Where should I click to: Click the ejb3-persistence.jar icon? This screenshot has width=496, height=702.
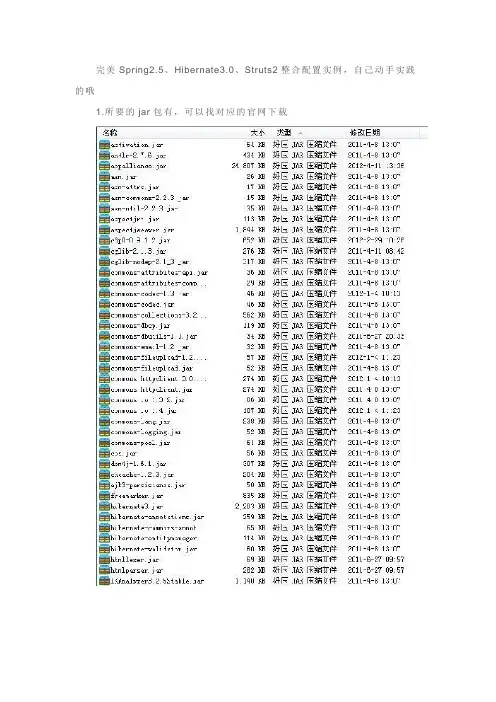pyautogui.click(x=104, y=485)
